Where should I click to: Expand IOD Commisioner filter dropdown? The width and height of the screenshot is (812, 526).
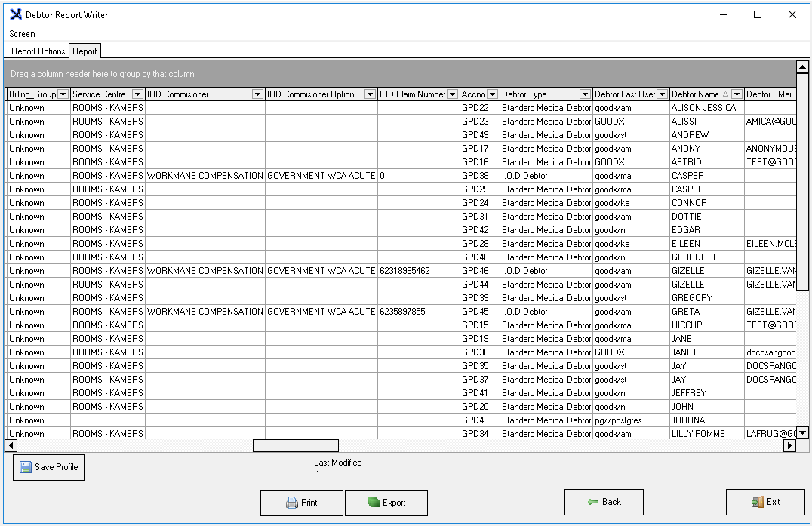click(x=257, y=94)
